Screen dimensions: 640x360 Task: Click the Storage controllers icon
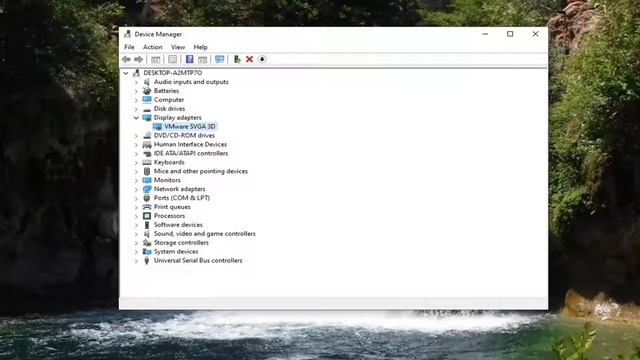click(x=147, y=243)
